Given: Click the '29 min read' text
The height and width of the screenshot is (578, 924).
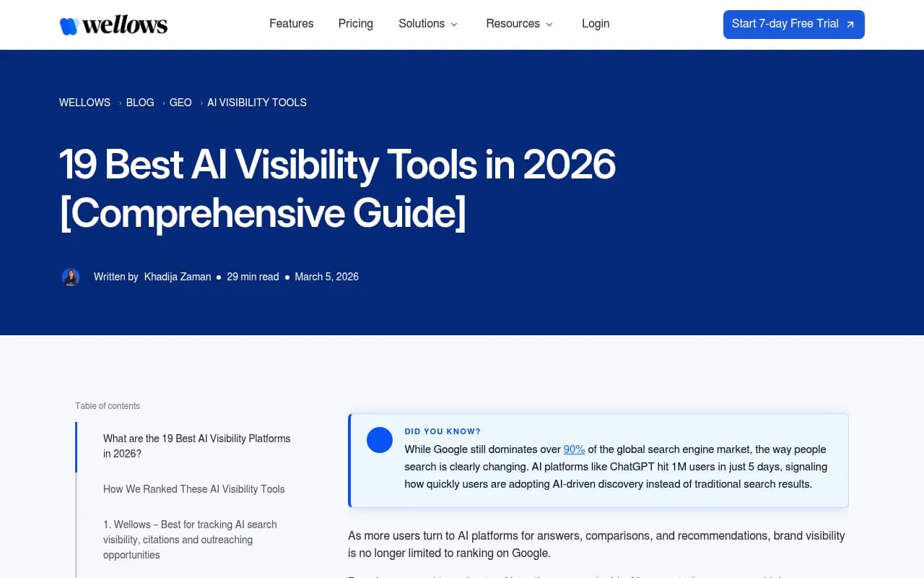Looking at the screenshot, I should pos(253,277).
